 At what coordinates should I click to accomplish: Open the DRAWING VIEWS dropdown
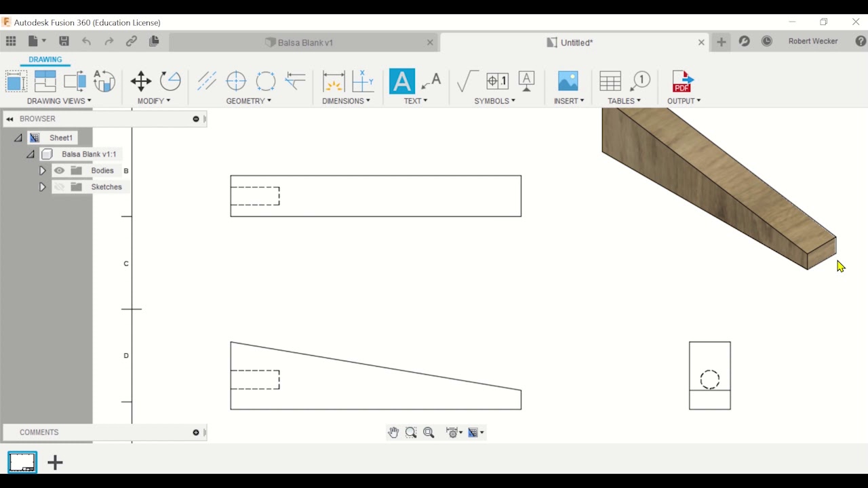pyautogui.click(x=59, y=101)
